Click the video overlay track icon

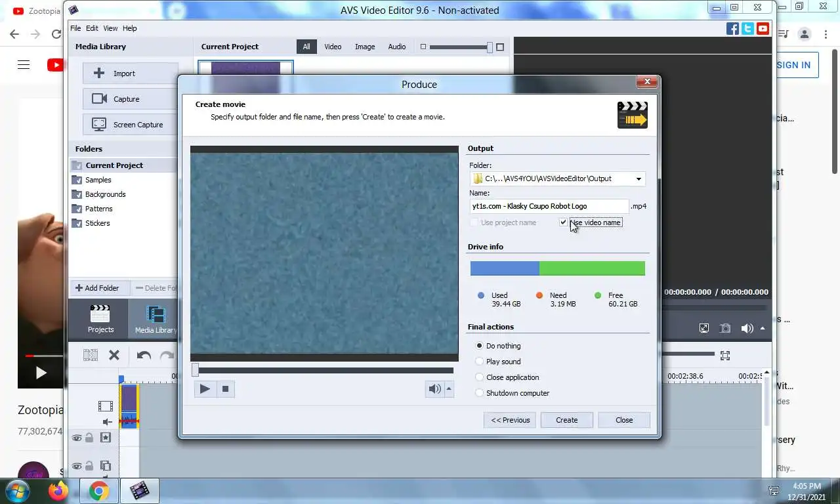[105, 466]
